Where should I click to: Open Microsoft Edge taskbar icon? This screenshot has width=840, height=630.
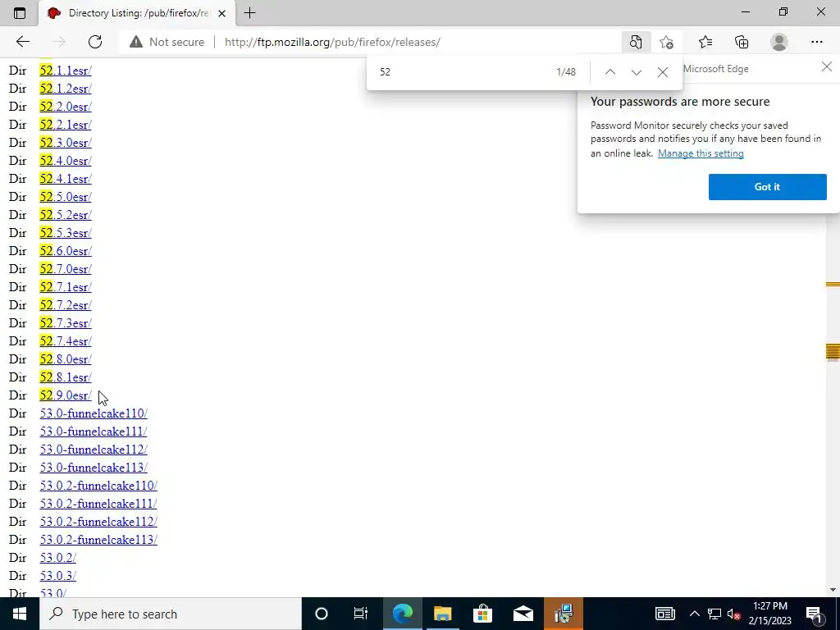click(x=402, y=614)
